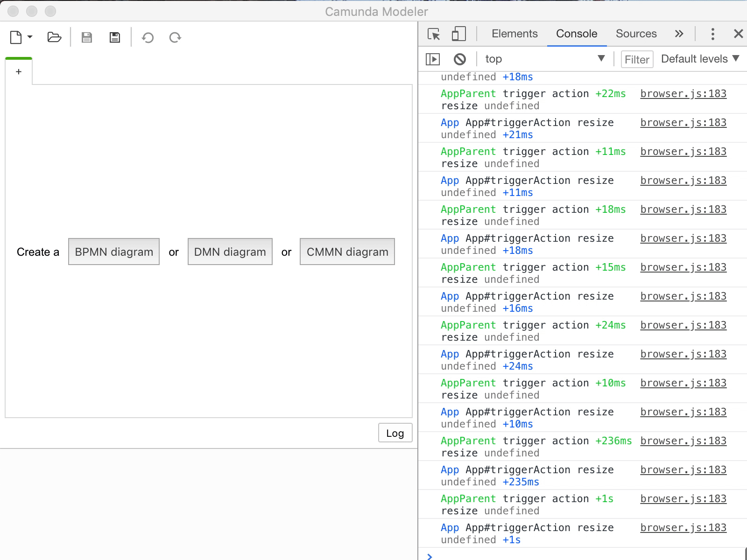Switch to the Elements tab
Image resolution: width=747 pixels, height=560 pixels.
point(514,34)
